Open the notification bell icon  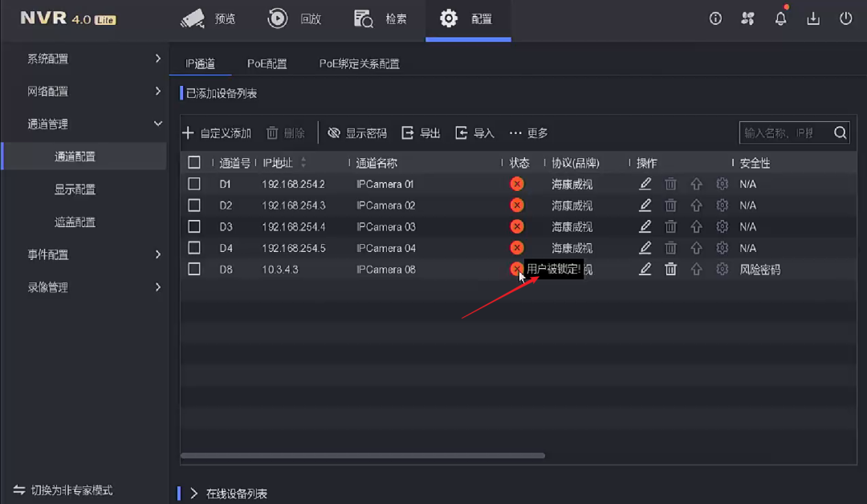[780, 18]
